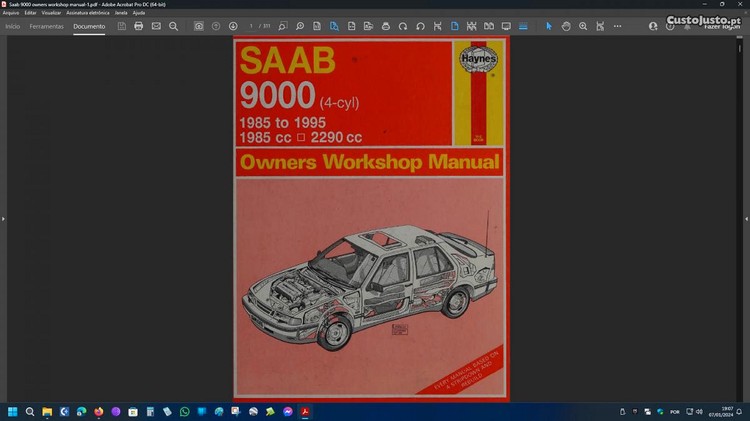Switch to the Ferramentas tab
The height and width of the screenshot is (421, 750).
click(x=46, y=26)
